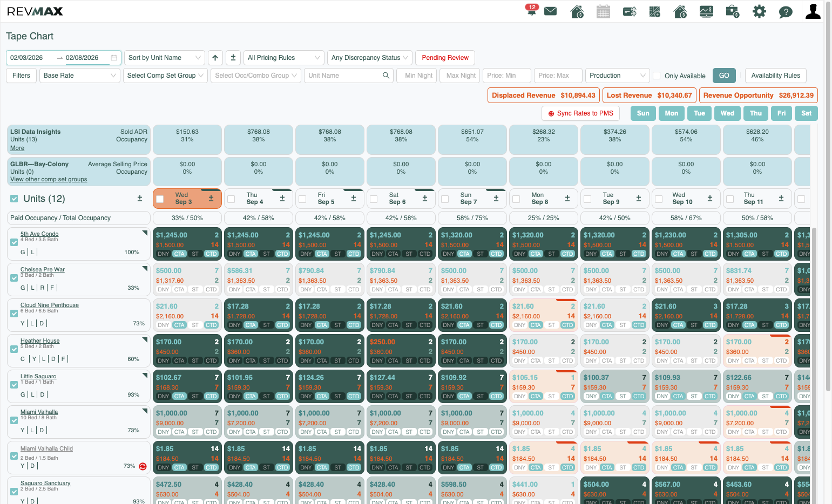Click the Pending Review button
This screenshot has width=832, height=504.
coord(445,58)
